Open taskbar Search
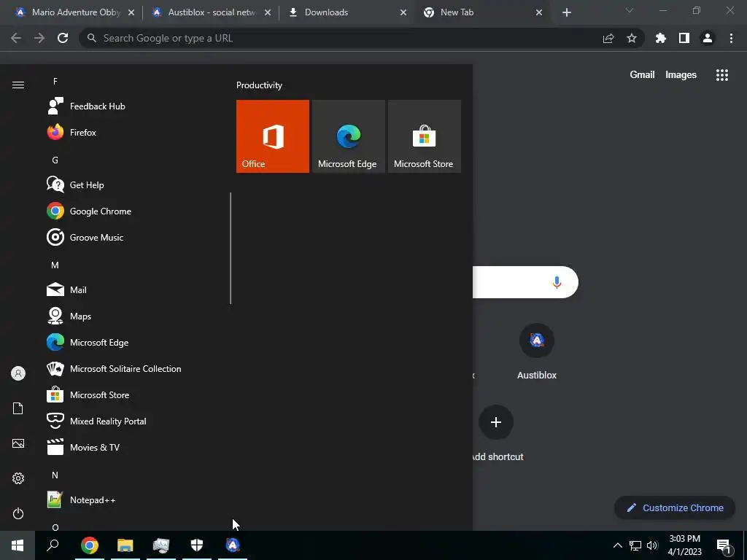This screenshot has height=560, width=747. (53, 545)
